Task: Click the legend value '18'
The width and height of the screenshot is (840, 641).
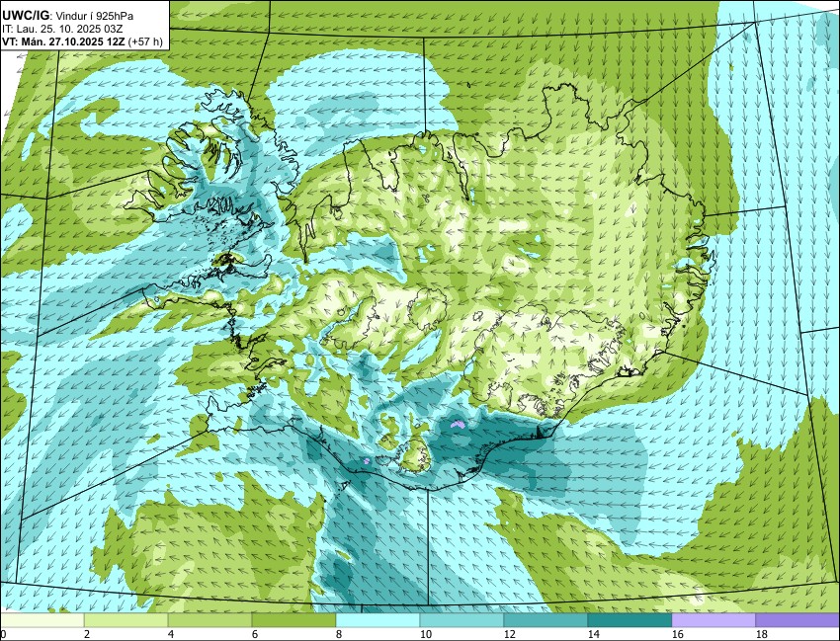Action: (761, 634)
